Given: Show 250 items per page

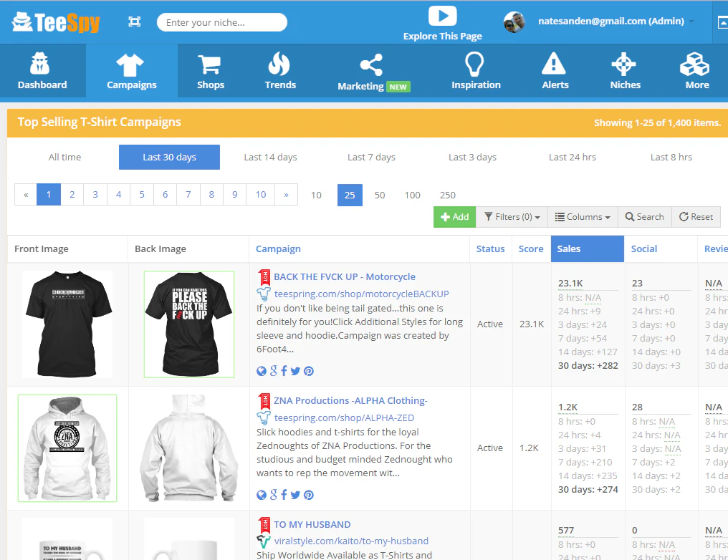Looking at the screenshot, I should click(448, 195).
